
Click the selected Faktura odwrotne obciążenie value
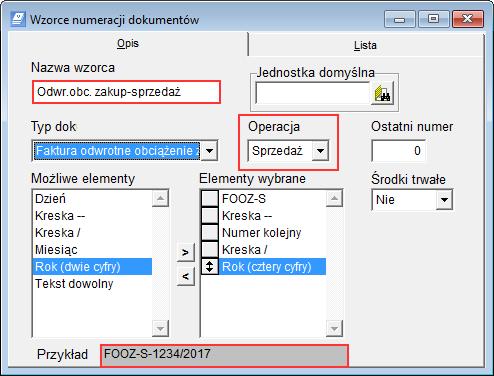click(117, 151)
